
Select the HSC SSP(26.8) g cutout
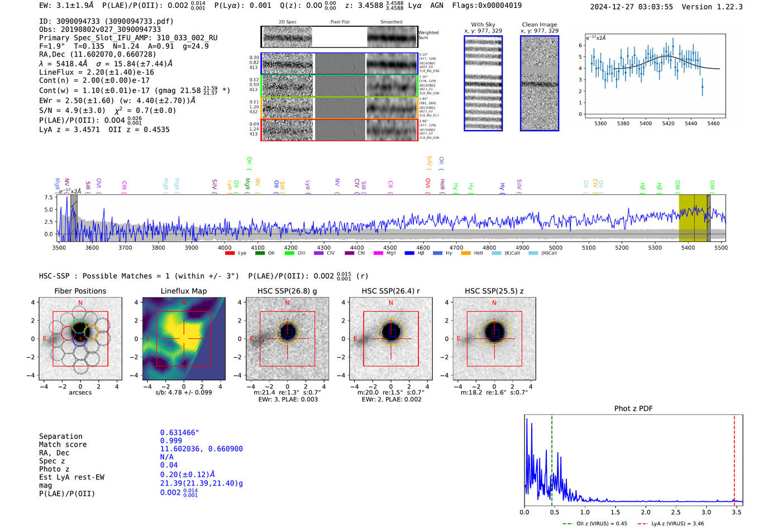coord(287,339)
